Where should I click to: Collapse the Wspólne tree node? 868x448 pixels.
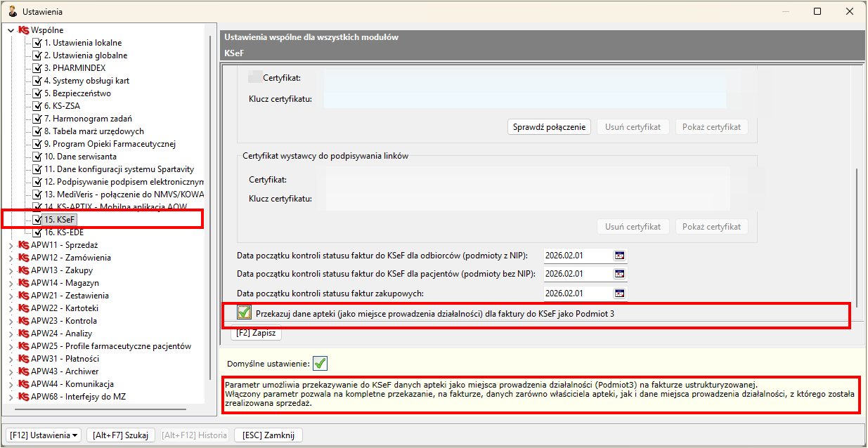click(x=11, y=30)
